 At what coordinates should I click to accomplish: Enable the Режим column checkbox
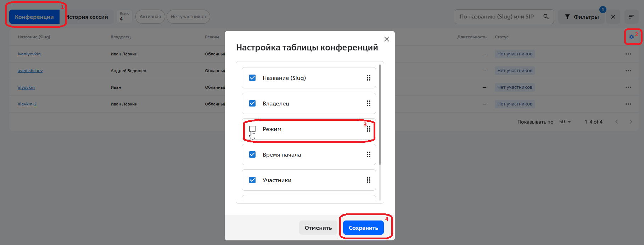coord(252,129)
